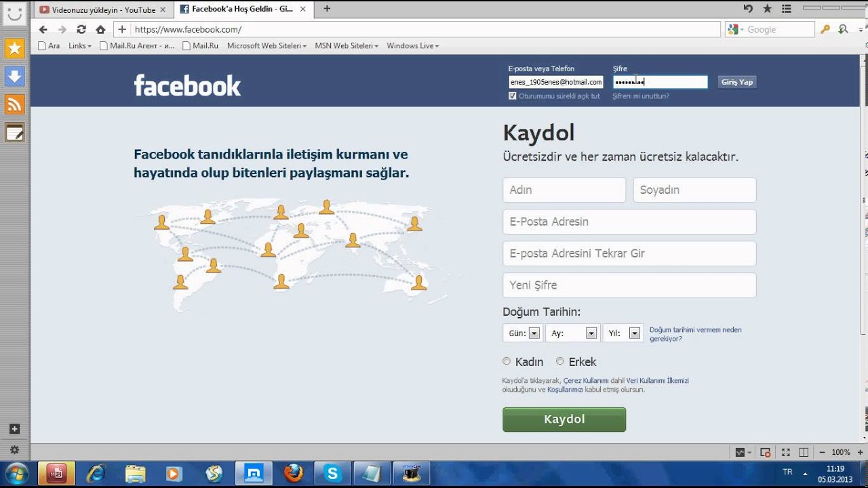
Task: Open the Ay month dropdown
Action: [x=573, y=333]
